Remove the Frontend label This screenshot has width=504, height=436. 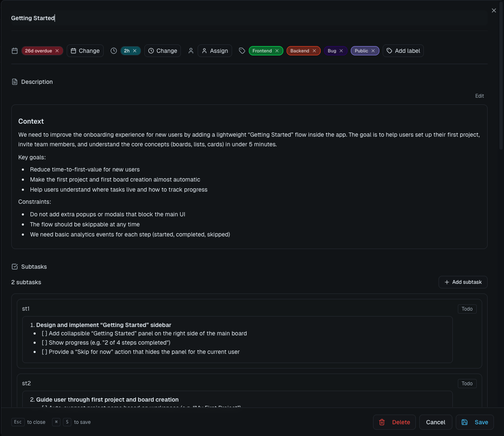(277, 50)
